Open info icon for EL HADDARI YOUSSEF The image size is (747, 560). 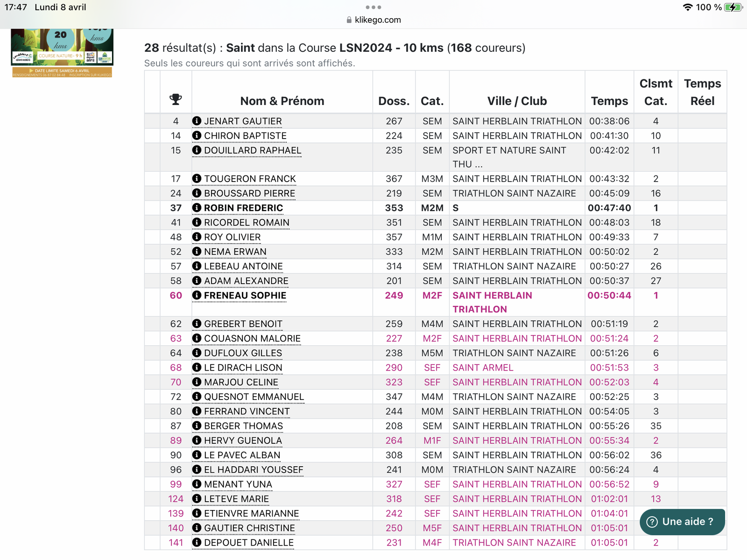pos(197,469)
